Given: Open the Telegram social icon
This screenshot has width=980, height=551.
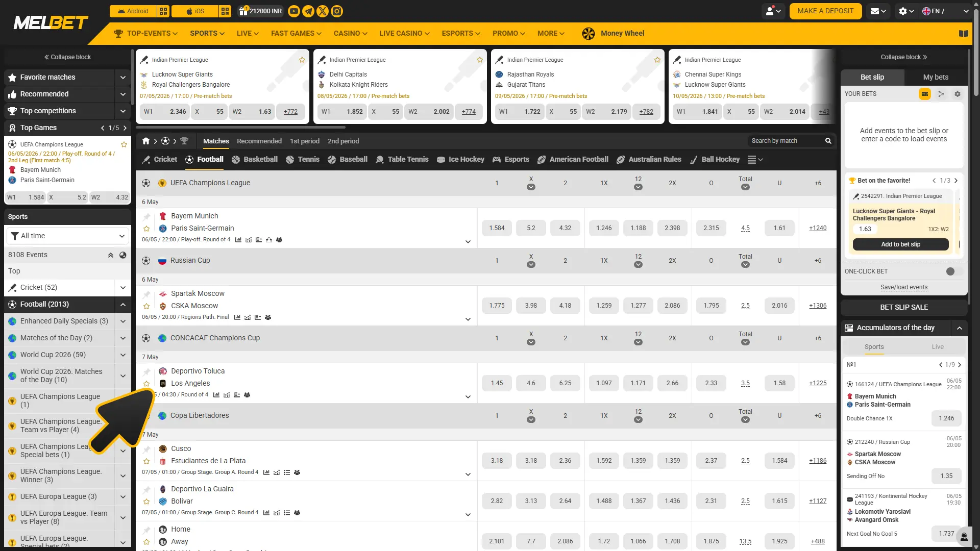Looking at the screenshot, I should click(308, 11).
